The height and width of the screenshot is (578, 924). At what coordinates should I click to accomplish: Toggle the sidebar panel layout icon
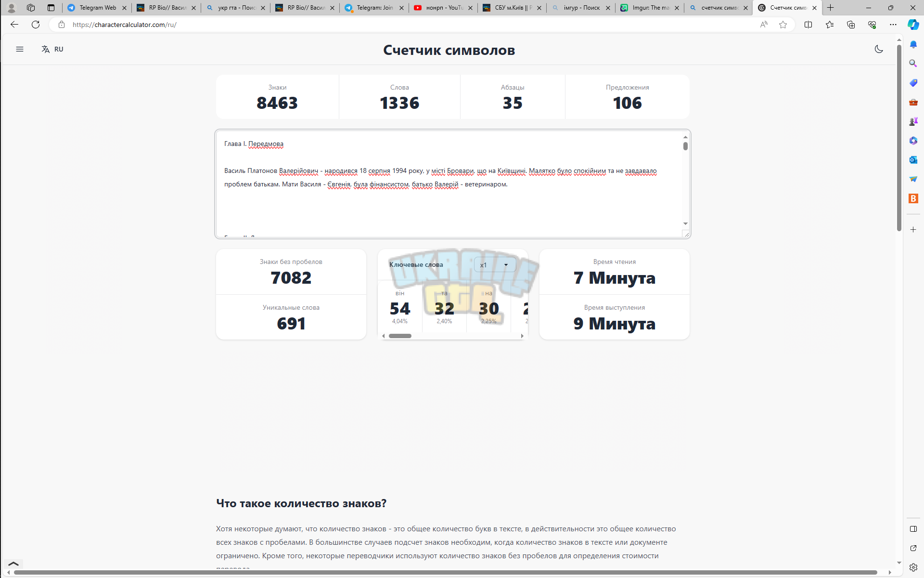coord(913,529)
